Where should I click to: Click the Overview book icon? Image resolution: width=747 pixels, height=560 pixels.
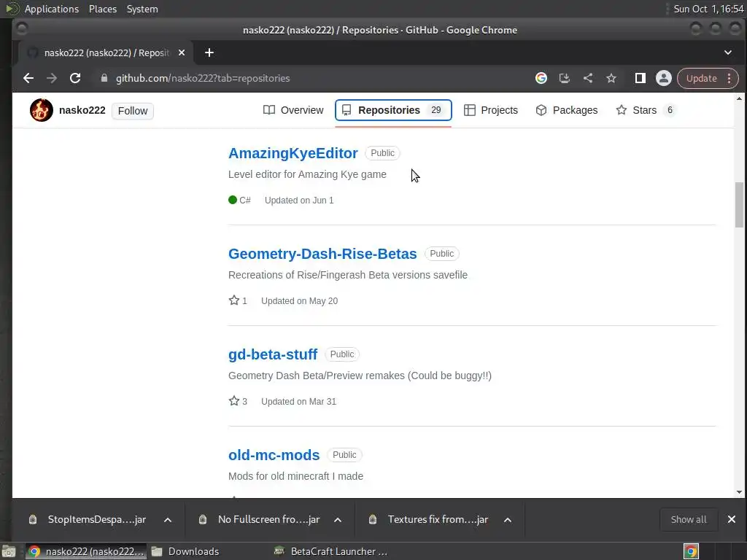269,110
